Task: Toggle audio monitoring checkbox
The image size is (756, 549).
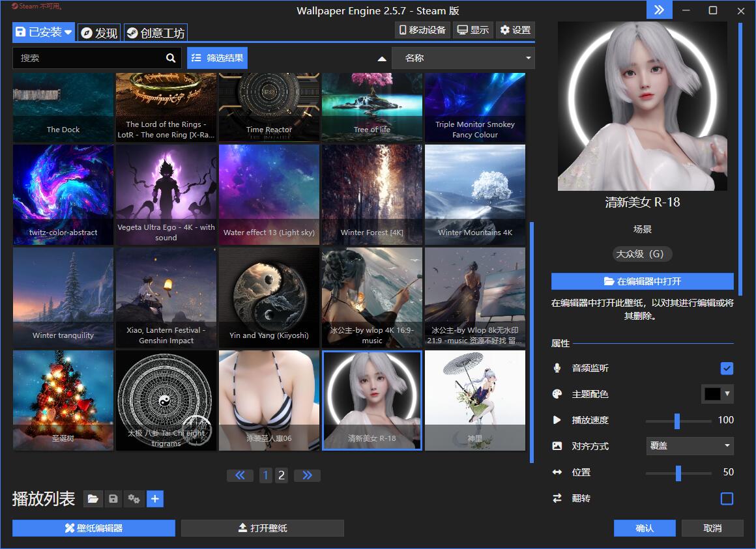Action: tap(727, 369)
